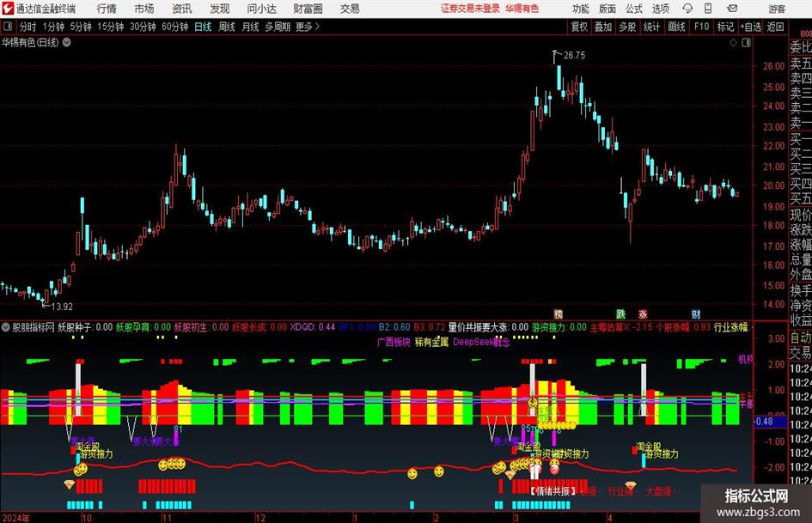This screenshot has height=523, width=812.
Task: Switch to the 5分钟 period
Action: coord(81,27)
